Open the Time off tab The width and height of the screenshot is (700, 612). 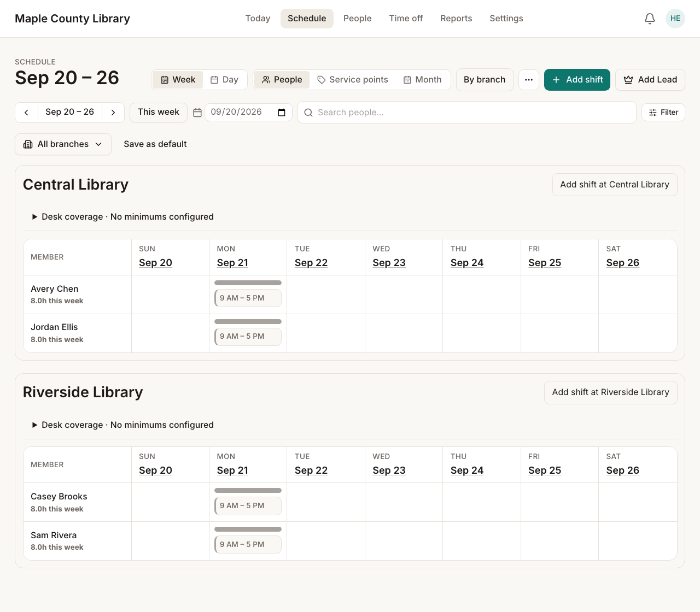tap(406, 19)
